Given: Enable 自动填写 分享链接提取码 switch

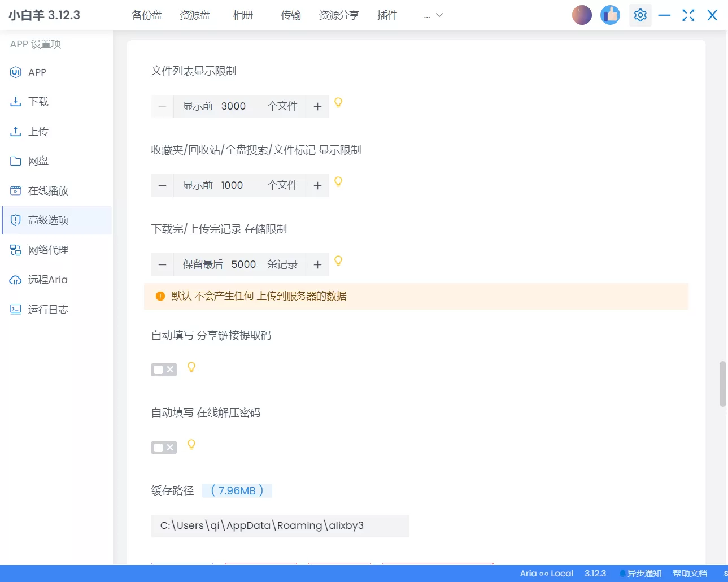Looking at the screenshot, I should (x=164, y=369).
